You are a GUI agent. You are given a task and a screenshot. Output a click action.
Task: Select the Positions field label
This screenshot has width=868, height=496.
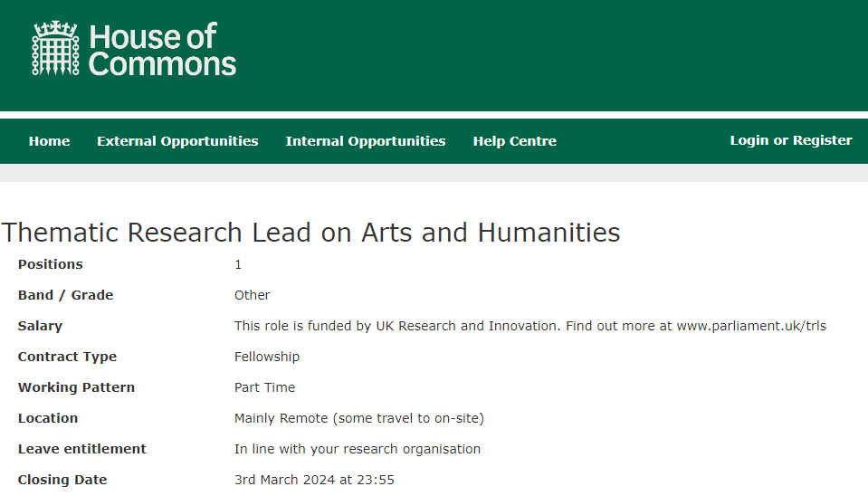pos(51,264)
